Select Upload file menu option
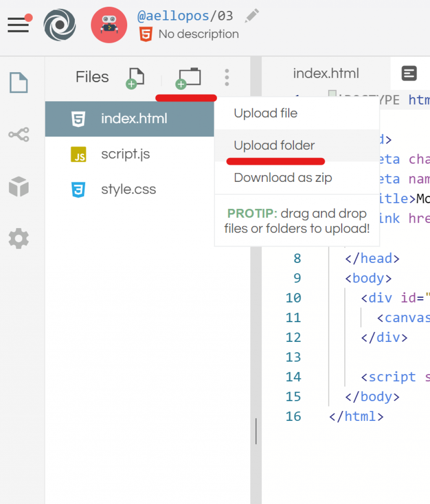Screen dimensions: 430x504 point(265,113)
